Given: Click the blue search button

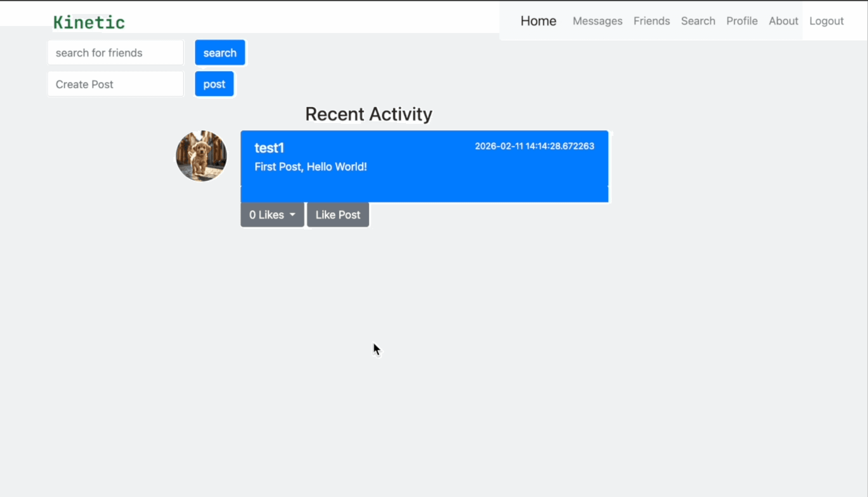Looking at the screenshot, I should pyautogui.click(x=220, y=53).
